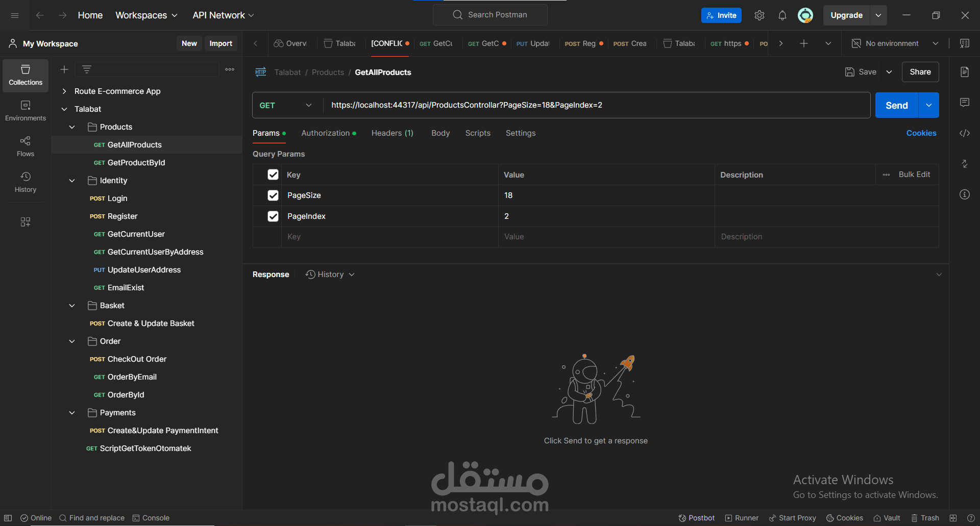The image size is (980, 526).
Task: Collapse the Talabat collection
Action: [x=64, y=109]
